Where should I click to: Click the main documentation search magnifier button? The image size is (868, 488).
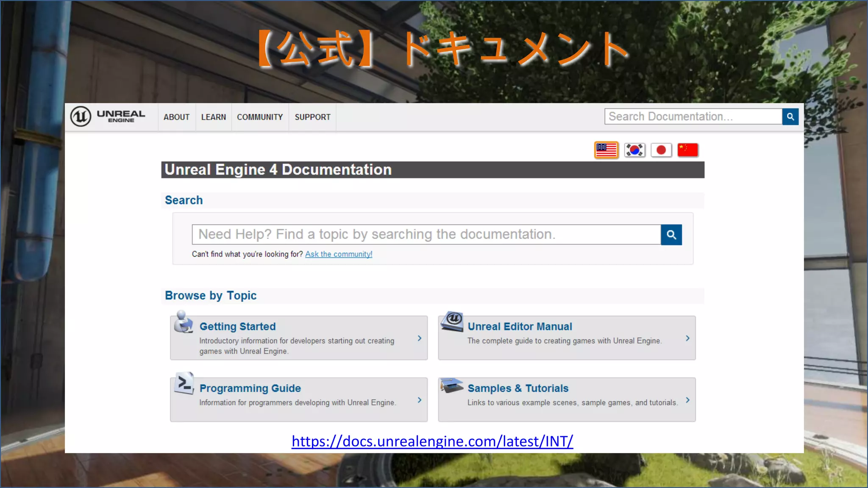tap(671, 235)
